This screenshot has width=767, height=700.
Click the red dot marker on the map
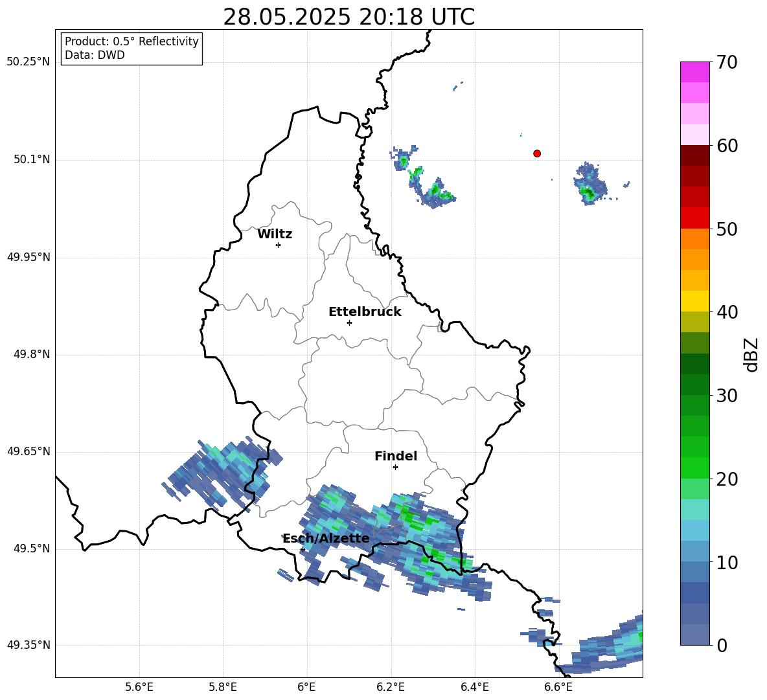(537, 153)
